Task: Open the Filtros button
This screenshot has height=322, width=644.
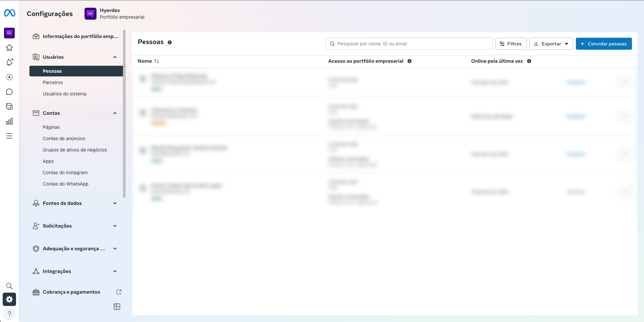Action: [x=511, y=44]
